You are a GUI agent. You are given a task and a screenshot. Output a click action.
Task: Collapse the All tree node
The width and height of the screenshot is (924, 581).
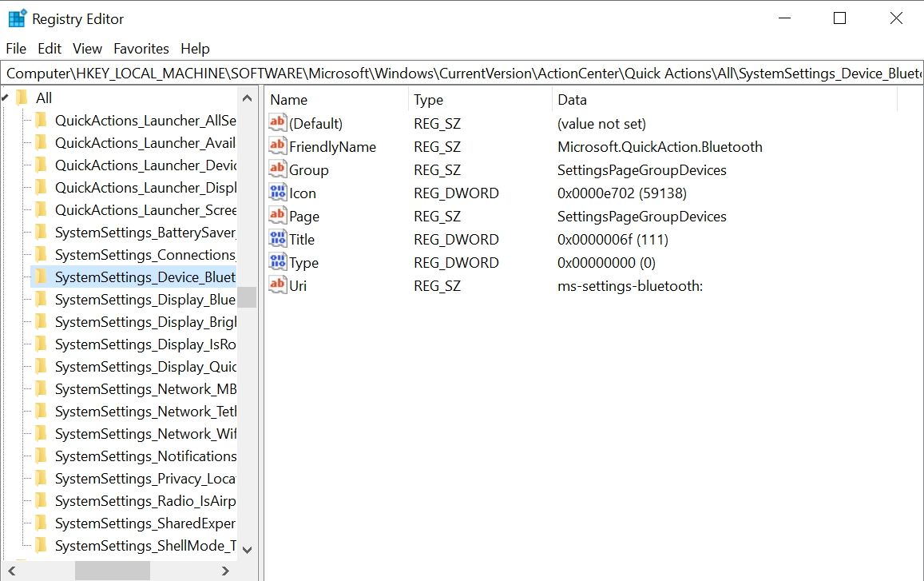click(x=5, y=98)
